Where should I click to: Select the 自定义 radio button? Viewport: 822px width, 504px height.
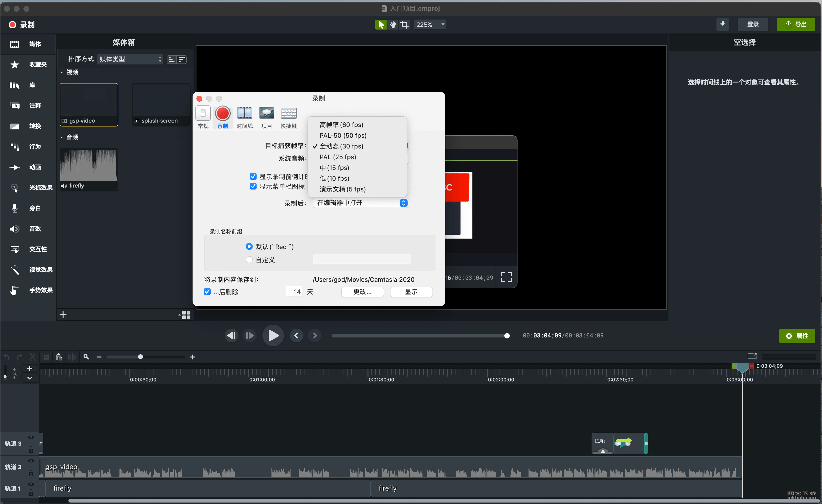(x=249, y=259)
